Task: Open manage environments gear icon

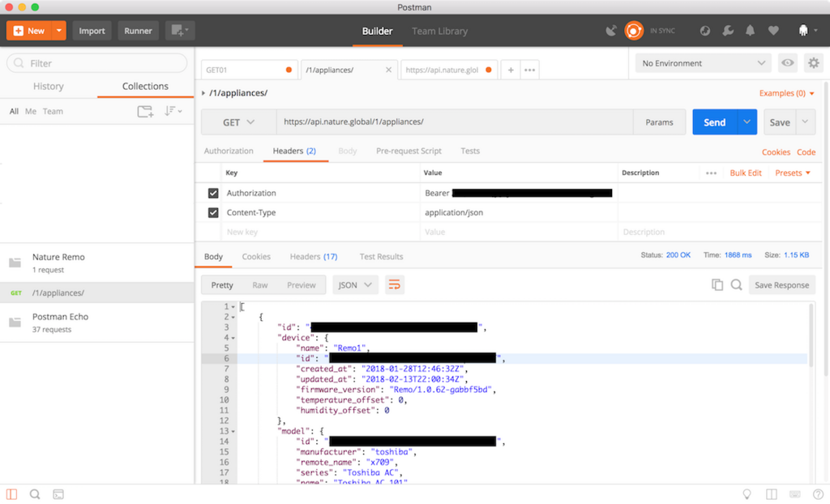Action: tap(814, 63)
